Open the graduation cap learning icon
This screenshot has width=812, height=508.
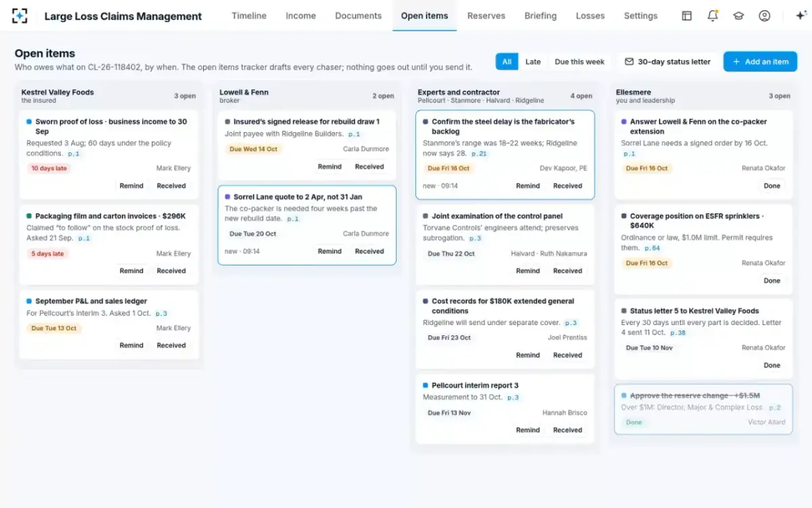point(738,16)
